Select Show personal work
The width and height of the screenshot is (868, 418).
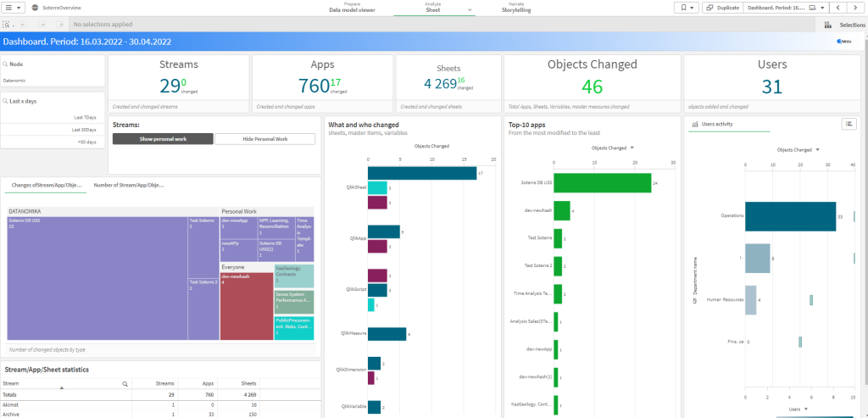point(163,139)
